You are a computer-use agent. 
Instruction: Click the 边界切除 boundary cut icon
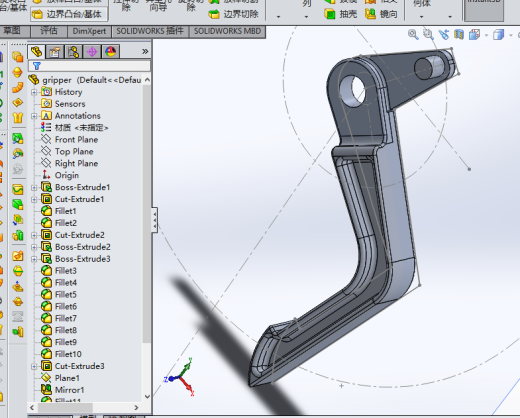click(214, 14)
